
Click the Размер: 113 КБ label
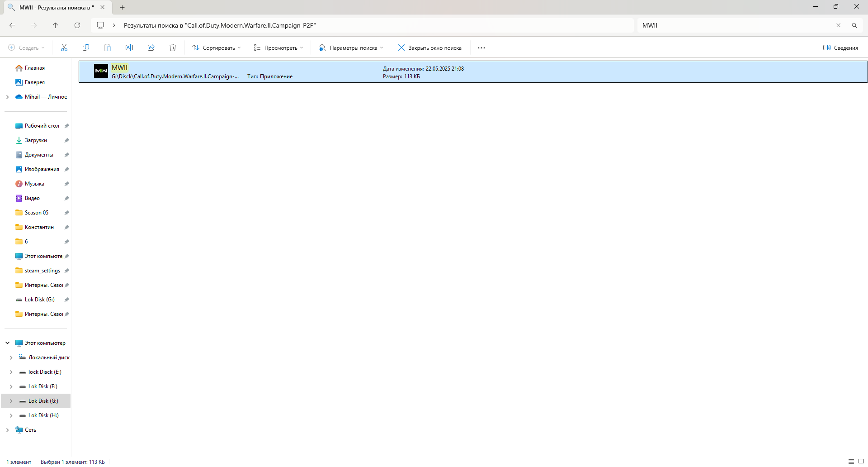click(x=401, y=76)
